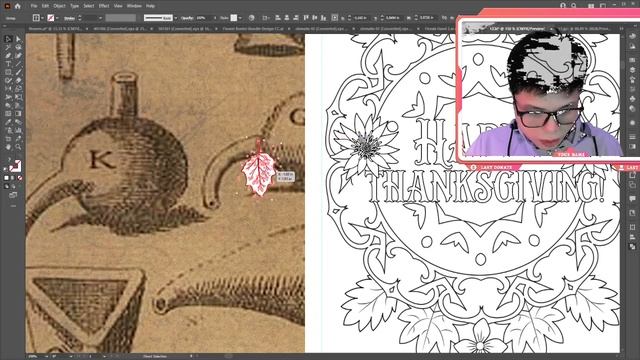This screenshot has height=360, width=640.
Task: Open the Edit Toolbar three-dots button
Action: [x=13, y=206]
